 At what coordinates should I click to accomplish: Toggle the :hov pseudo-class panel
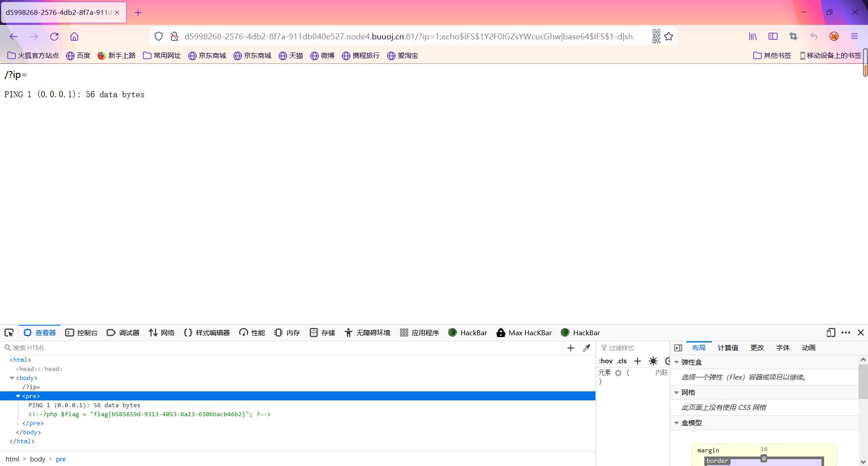tap(606, 361)
